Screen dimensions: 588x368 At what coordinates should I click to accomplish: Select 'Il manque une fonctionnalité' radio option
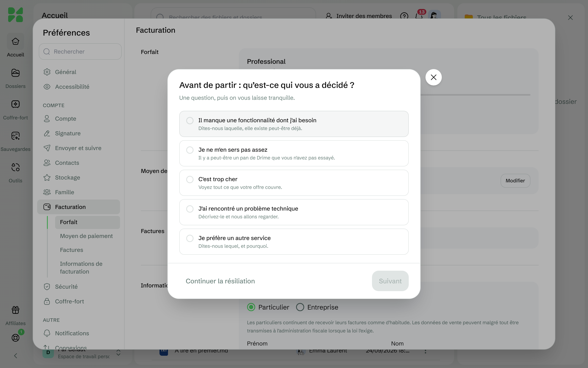coord(294,124)
